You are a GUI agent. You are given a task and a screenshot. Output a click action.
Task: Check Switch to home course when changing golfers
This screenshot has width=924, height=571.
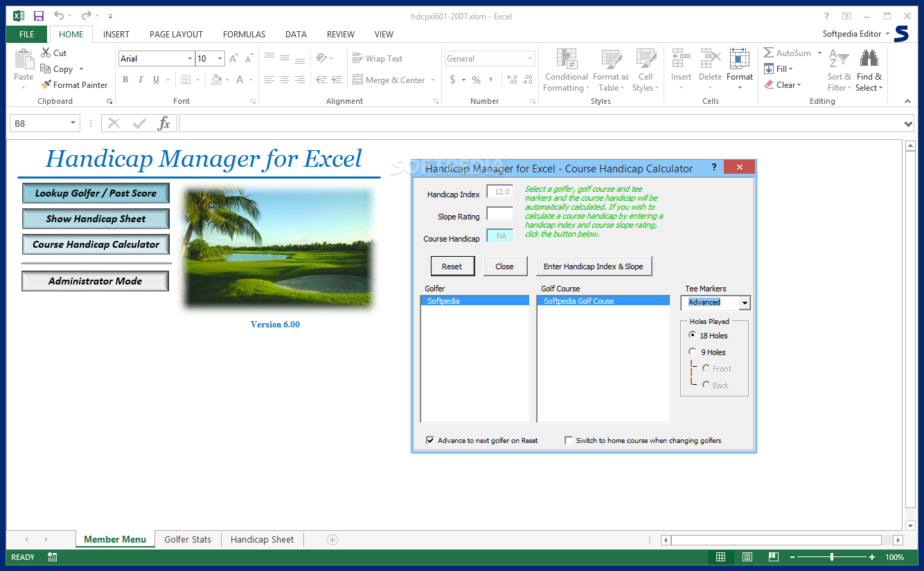569,440
